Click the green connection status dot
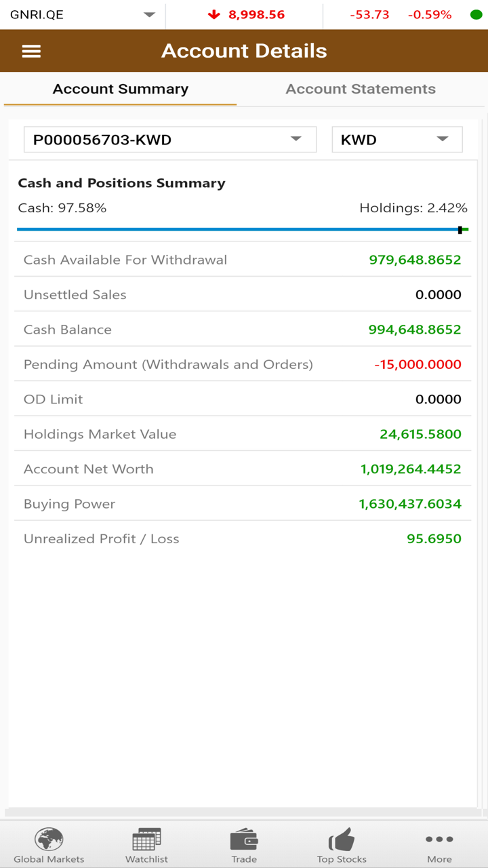The image size is (488, 868). point(476,15)
